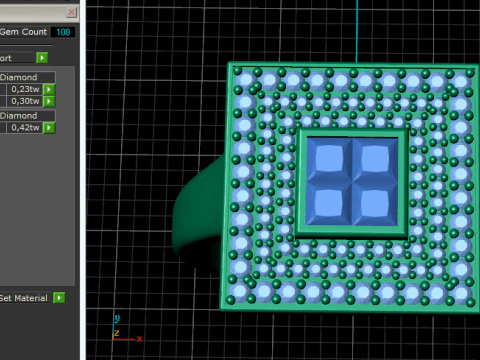The width and height of the screenshot is (480, 360).
Task: Select the 0,23tw weight field
Action: [x=25, y=89]
